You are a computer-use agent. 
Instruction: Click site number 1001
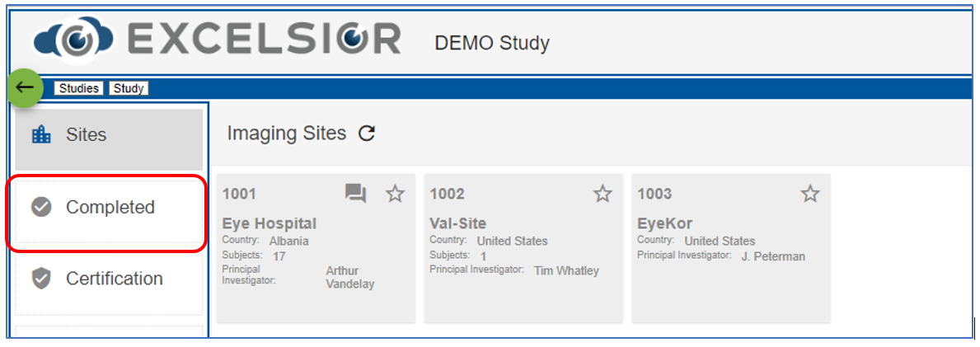point(239,194)
